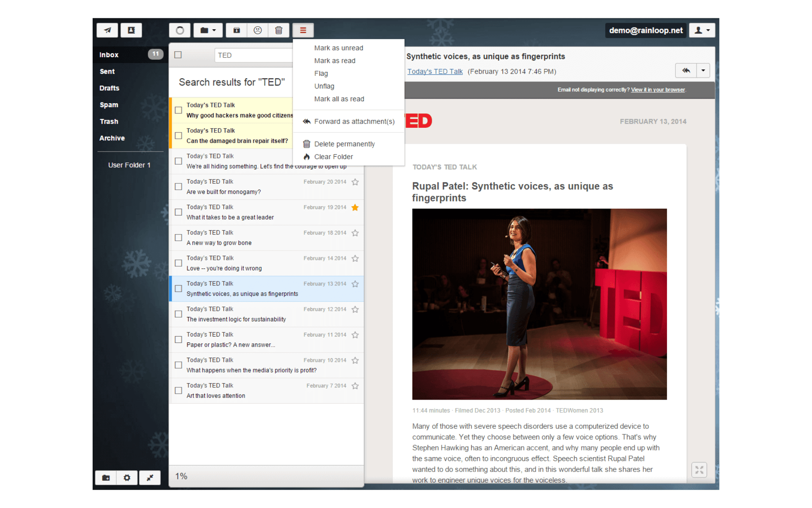Check the 'Paper or plastic?' message checkbox

pos(178,340)
